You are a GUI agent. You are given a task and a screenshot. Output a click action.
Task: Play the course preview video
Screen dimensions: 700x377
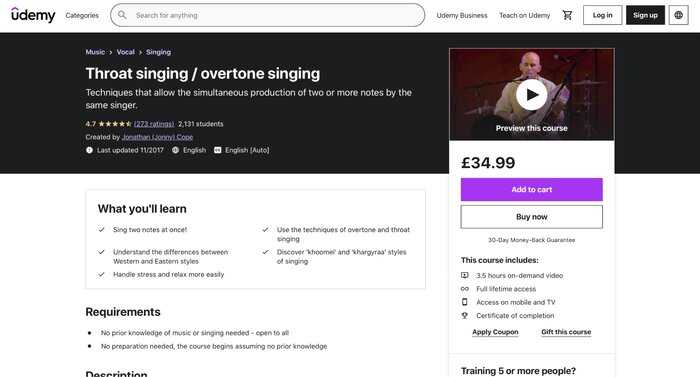click(531, 95)
